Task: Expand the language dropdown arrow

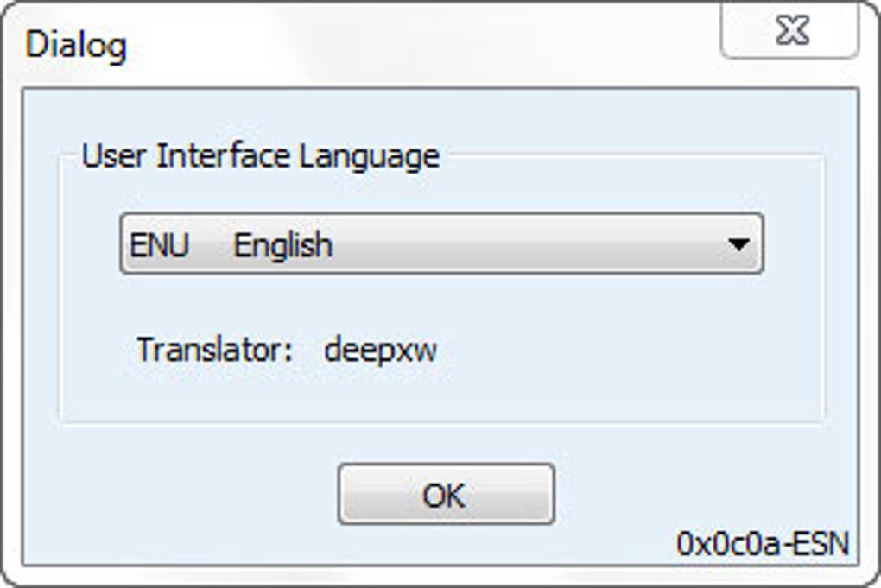Action: [x=738, y=244]
